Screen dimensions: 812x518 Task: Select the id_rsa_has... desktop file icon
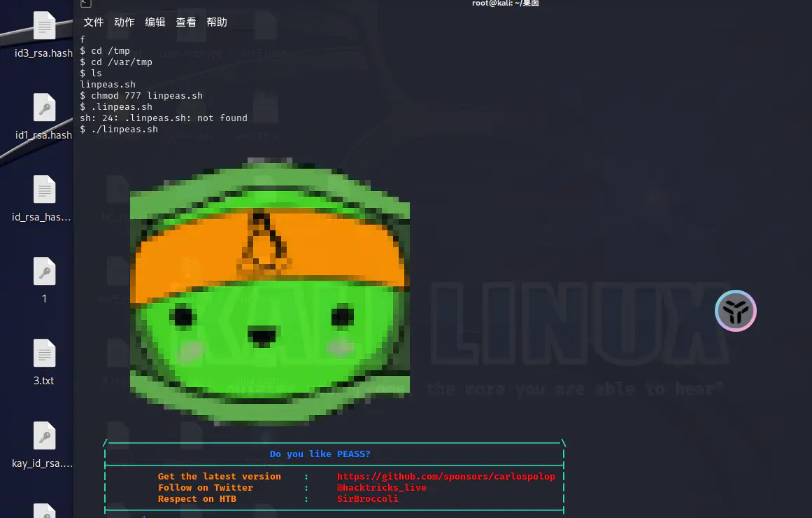pyautogui.click(x=45, y=189)
